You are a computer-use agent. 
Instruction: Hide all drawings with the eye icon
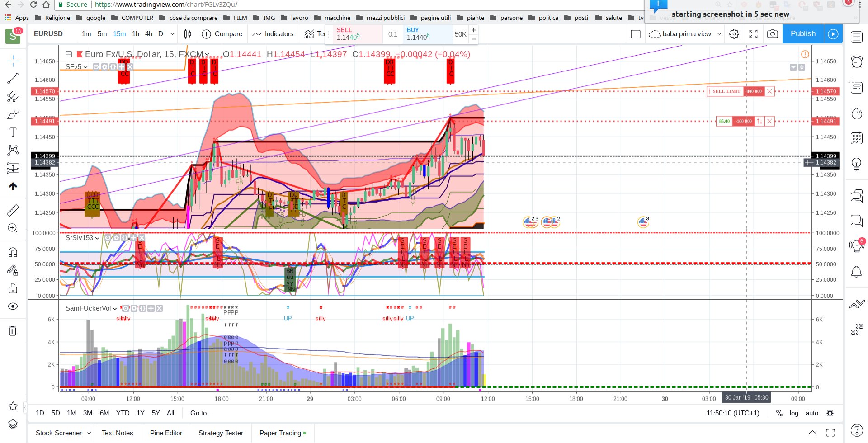[x=13, y=306]
